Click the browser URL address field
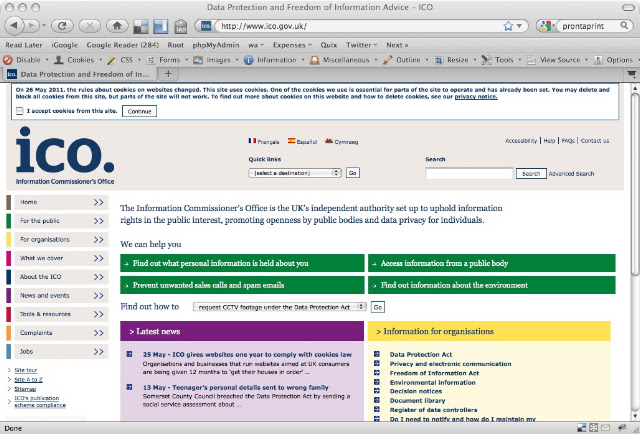 tap(361, 26)
